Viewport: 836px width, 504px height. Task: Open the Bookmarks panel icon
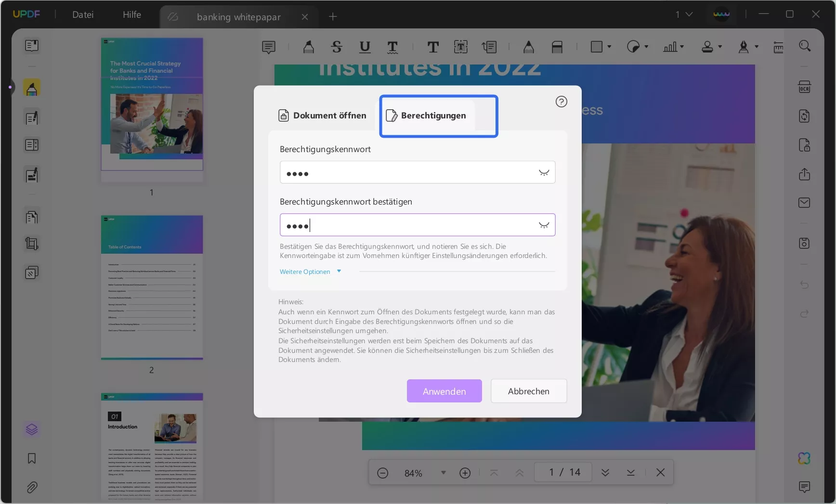coord(32,458)
